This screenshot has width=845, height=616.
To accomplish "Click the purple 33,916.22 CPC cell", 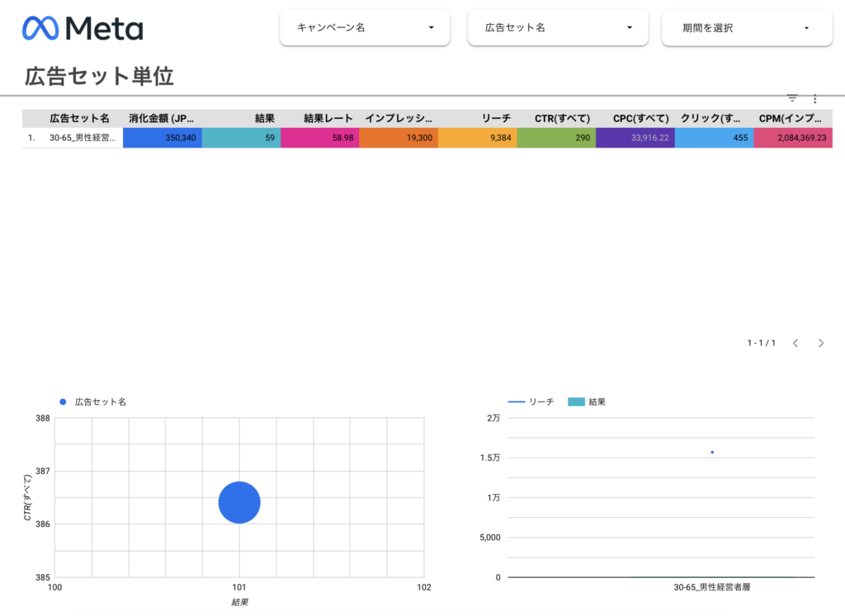I will click(x=635, y=138).
